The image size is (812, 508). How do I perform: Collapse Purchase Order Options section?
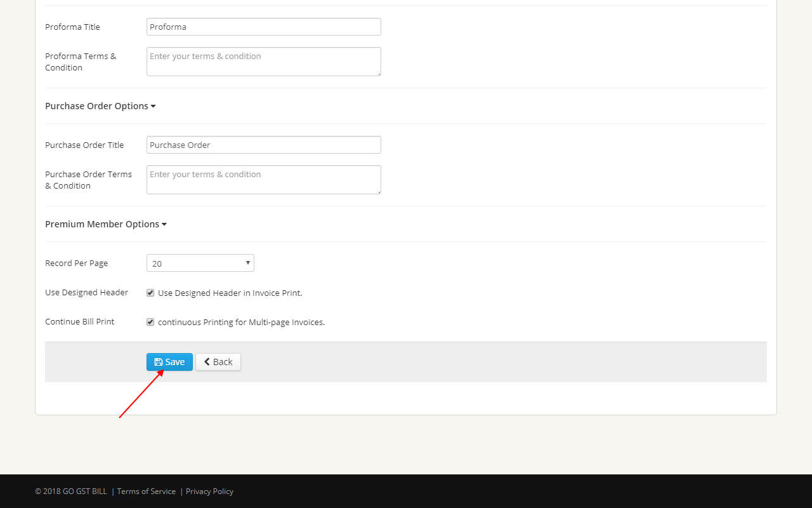pos(100,106)
